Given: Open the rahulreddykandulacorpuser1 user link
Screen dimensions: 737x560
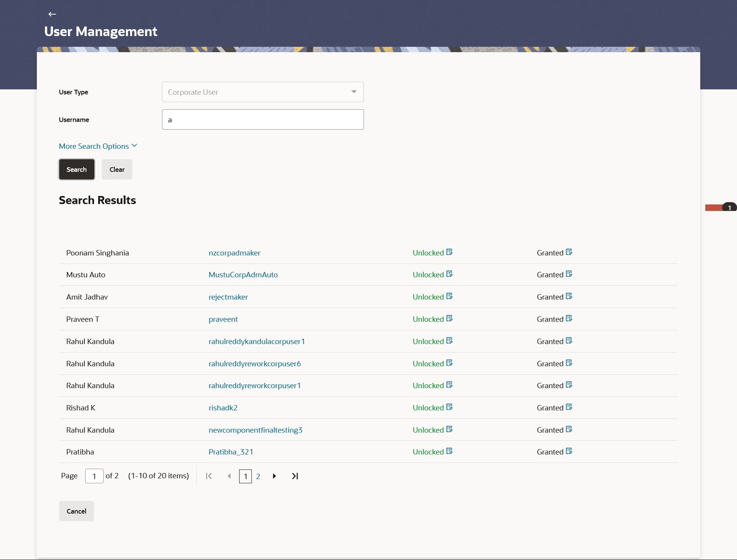Looking at the screenshot, I should 256,341.
